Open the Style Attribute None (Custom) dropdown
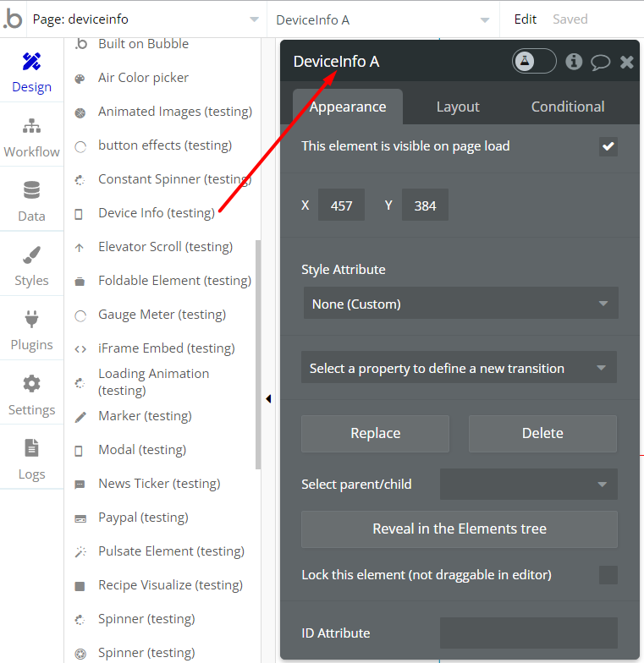The image size is (644, 663). pos(460,303)
